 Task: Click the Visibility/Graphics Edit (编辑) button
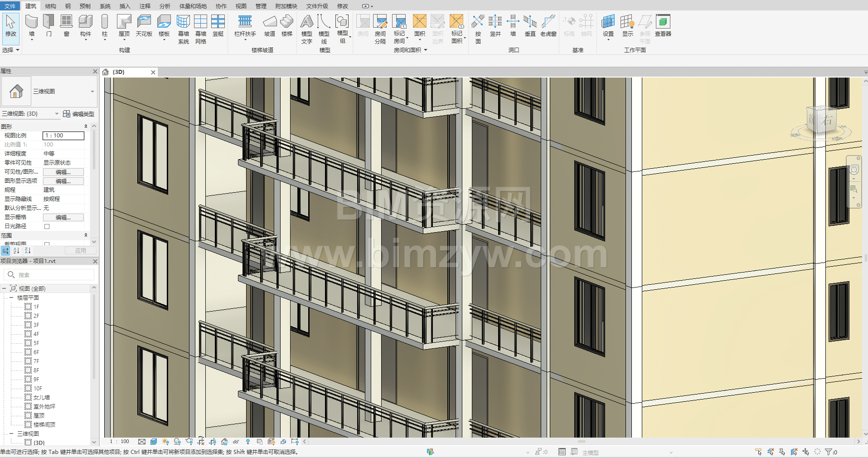click(63, 172)
